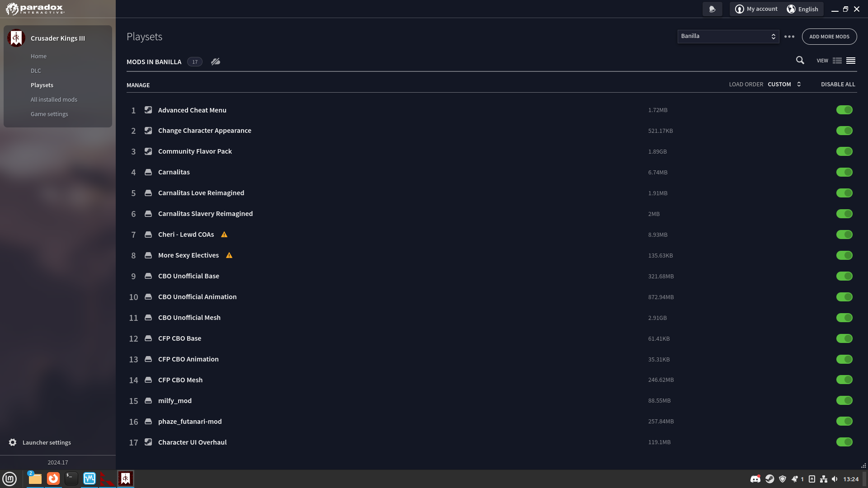This screenshot has height=488, width=868.
Task: Click the shield security tray icon
Action: click(x=783, y=479)
